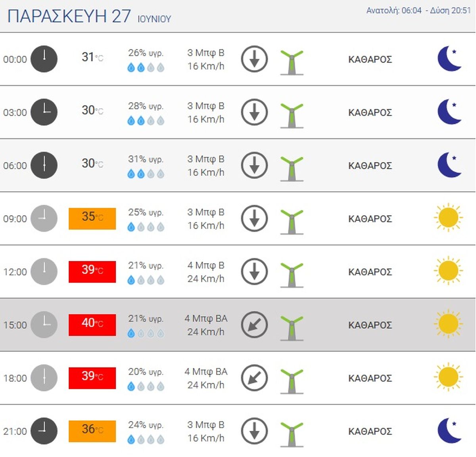Click the orange 35°C temperature box
476x457 pixels.
pyautogui.click(x=92, y=218)
